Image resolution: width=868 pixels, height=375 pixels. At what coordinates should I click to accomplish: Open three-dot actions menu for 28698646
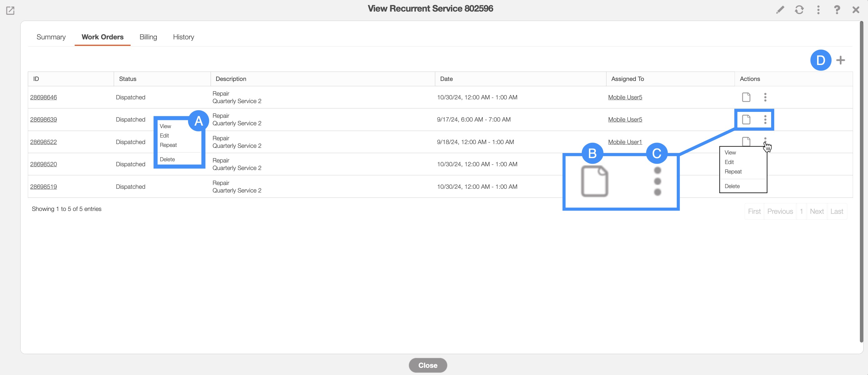[x=765, y=97]
